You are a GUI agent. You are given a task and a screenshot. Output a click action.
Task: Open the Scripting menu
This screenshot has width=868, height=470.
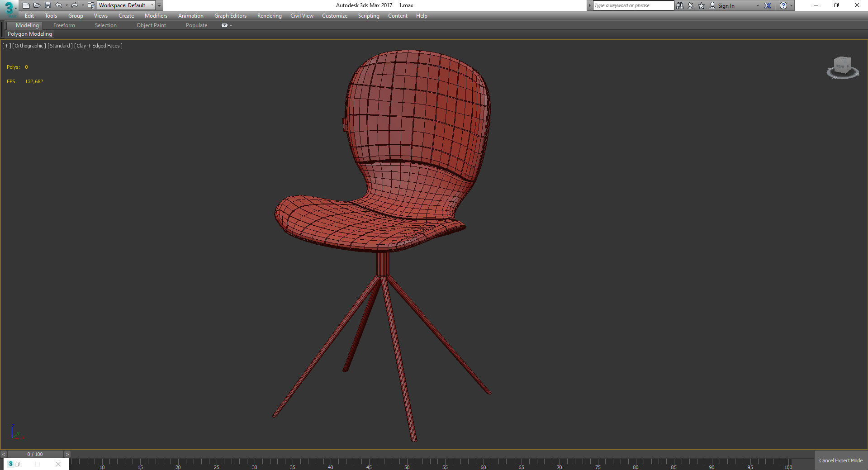click(x=369, y=16)
